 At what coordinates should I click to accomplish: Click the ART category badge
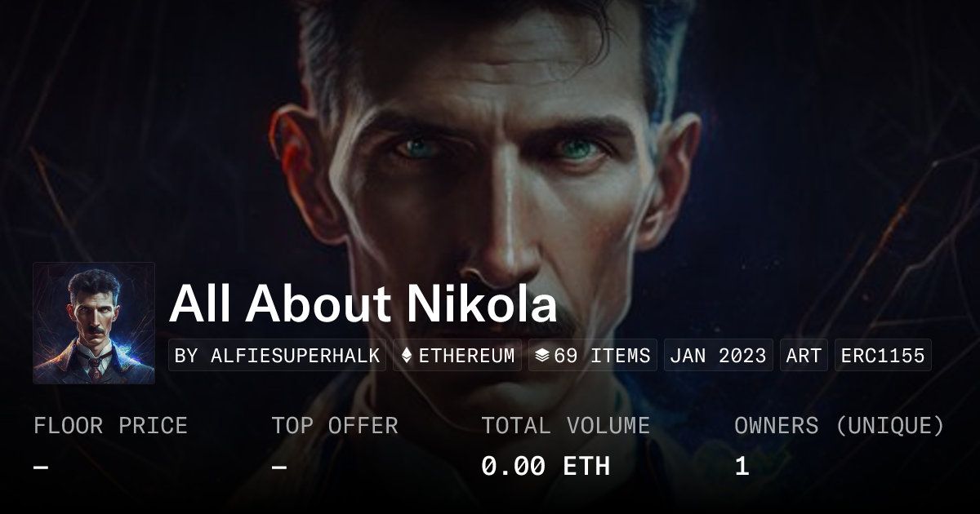[804, 356]
